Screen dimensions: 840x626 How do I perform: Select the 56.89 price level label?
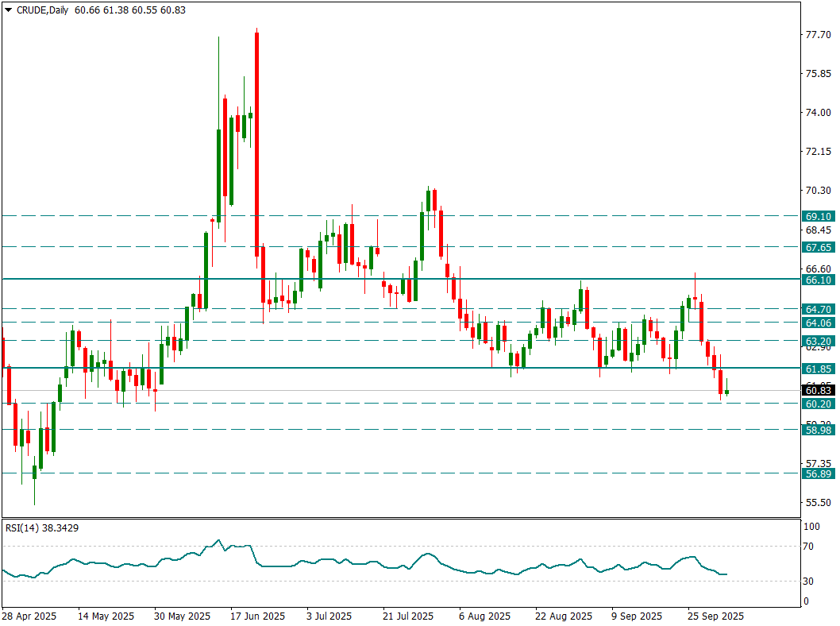[x=817, y=473]
